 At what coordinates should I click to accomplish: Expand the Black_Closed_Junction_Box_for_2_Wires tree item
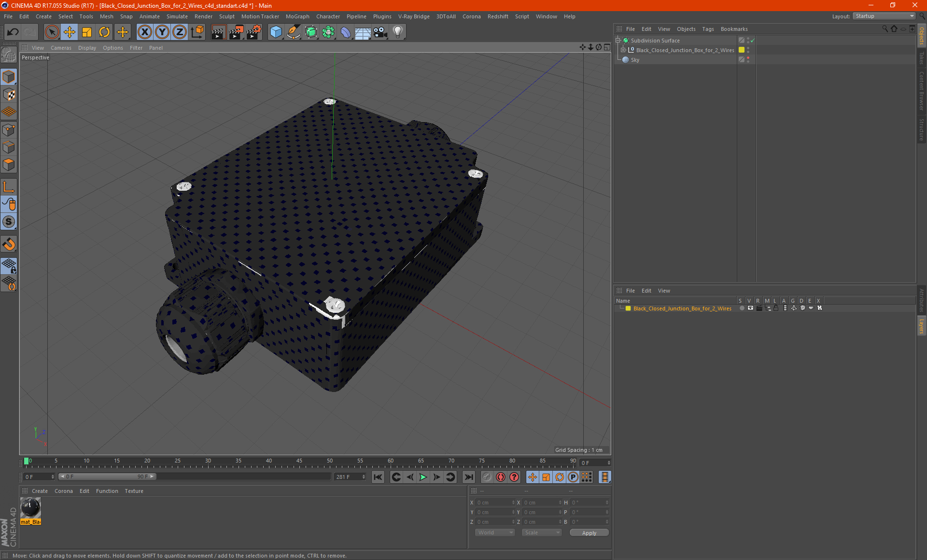[623, 50]
